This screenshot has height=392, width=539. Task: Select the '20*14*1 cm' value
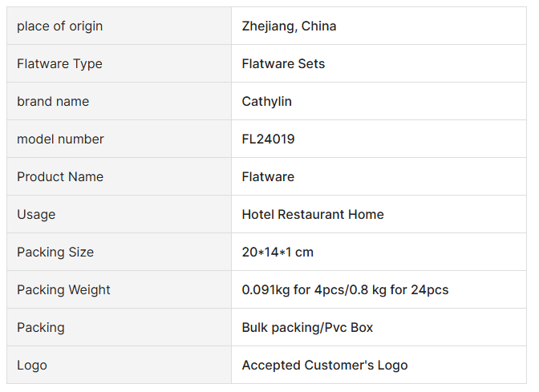tap(278, 253)
